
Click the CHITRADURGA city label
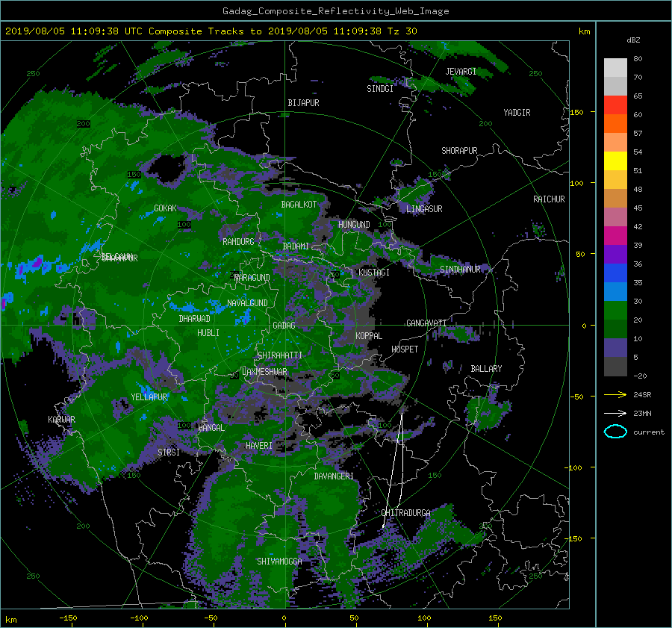pos(405,513)
